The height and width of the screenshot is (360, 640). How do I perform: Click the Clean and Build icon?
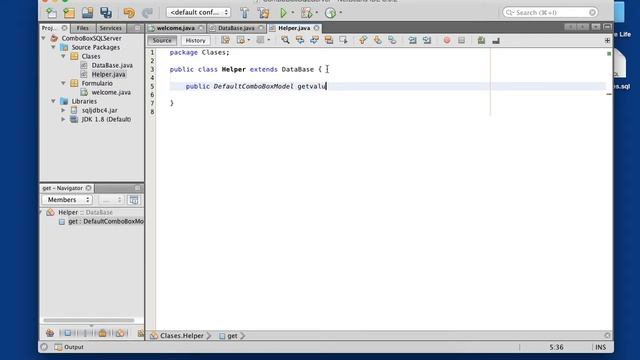coord(263,13)
